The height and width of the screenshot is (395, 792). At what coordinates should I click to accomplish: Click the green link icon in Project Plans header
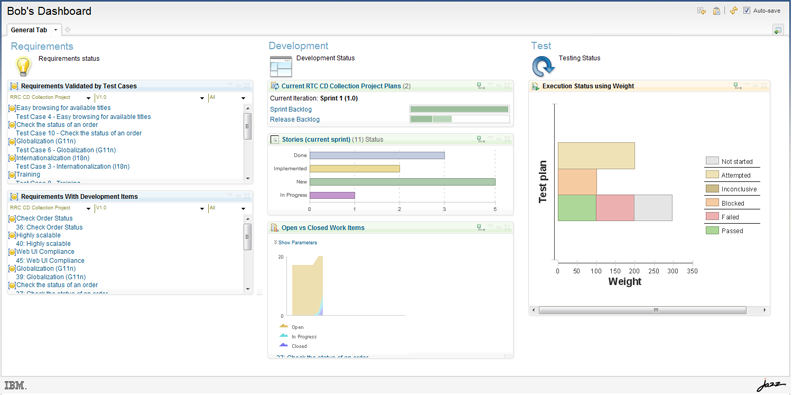click(x=481, y=86)
